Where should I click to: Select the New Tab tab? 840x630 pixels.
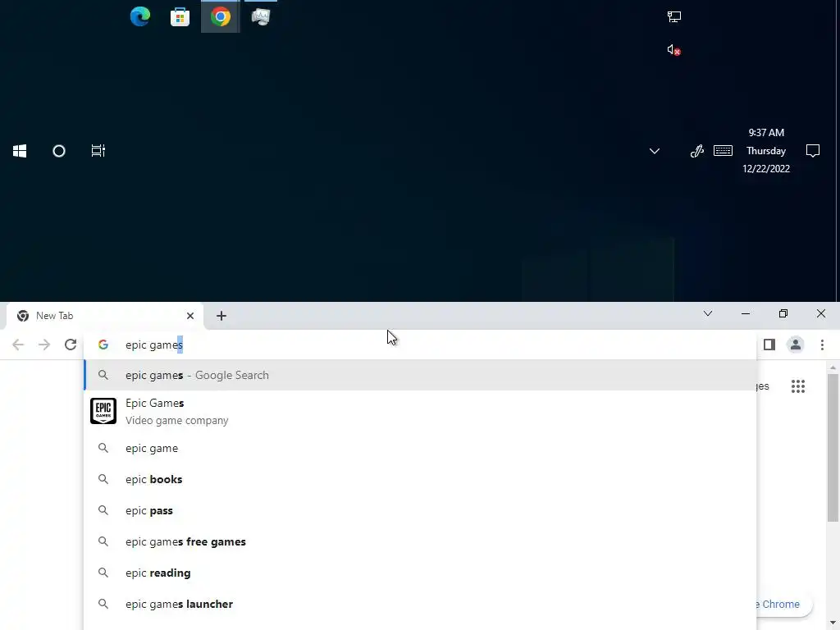pos(104,316)
